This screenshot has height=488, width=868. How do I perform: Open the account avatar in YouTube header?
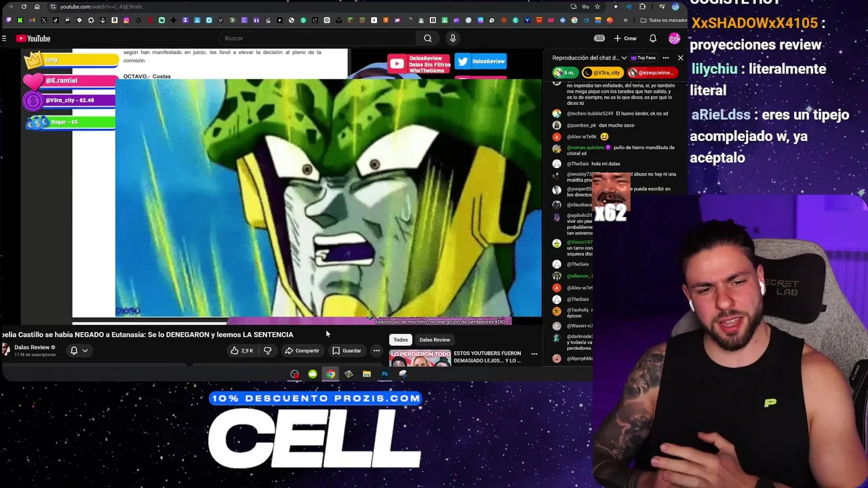coord(674,39)
